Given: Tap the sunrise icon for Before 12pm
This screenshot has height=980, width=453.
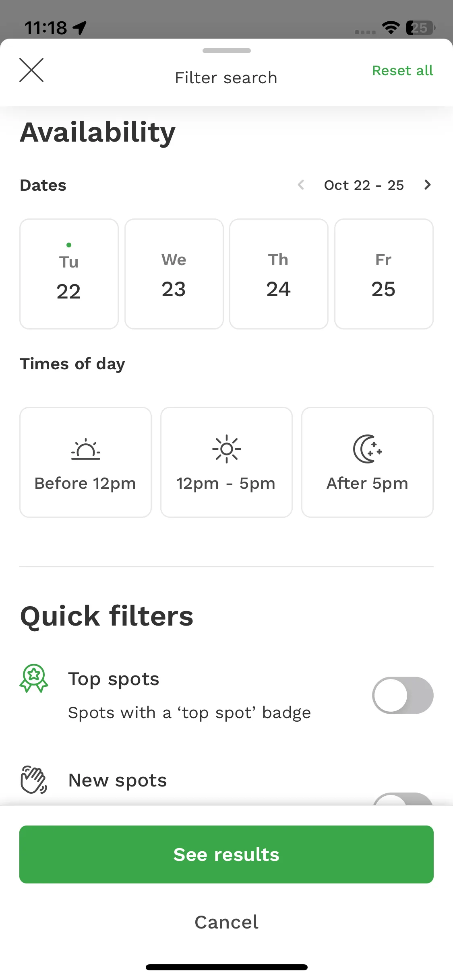Looking at the screenshot, I should pos(86,449).
